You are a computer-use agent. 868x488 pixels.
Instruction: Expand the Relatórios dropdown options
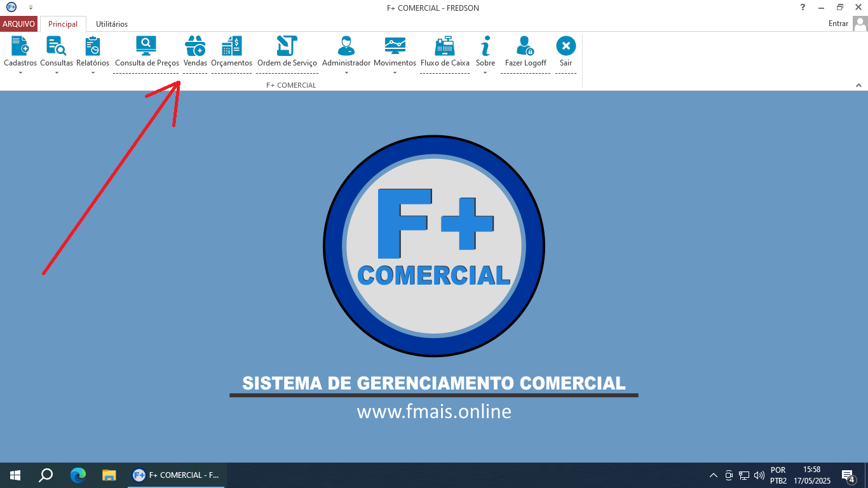pos(92,74)
